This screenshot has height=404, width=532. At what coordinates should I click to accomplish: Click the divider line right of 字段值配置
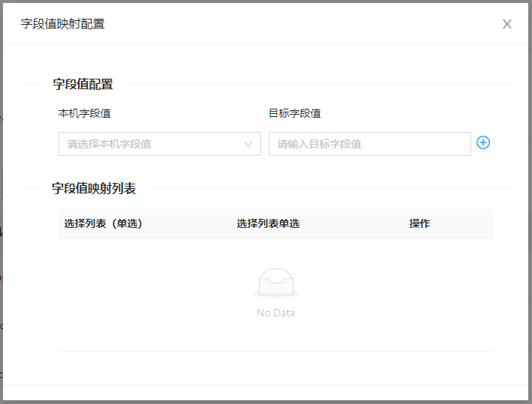(x=315, y=84)
